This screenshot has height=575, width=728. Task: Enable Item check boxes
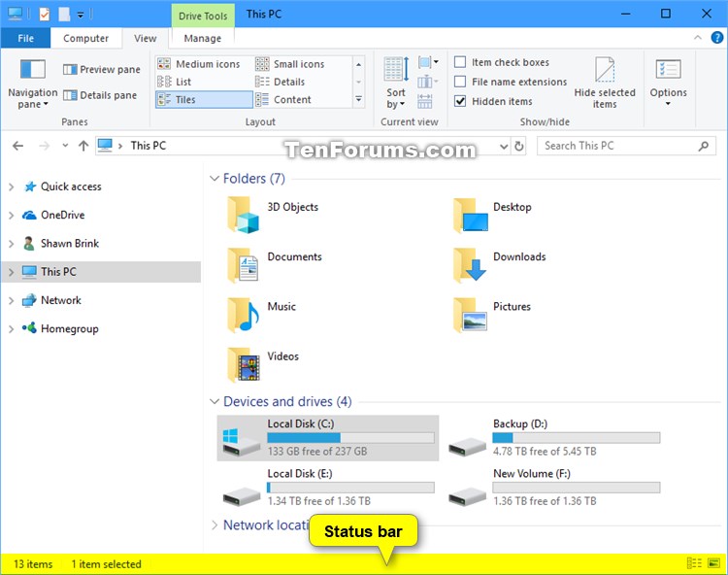(x=460, y=62)
